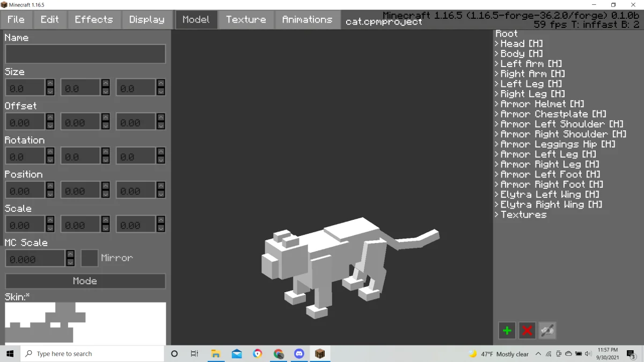Open the Effects menu

(x=94, y=20)
